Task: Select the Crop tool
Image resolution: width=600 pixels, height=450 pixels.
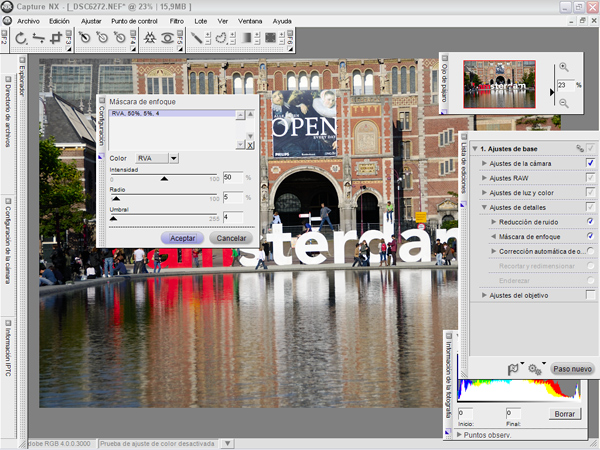Action: [x=56, y=38]
